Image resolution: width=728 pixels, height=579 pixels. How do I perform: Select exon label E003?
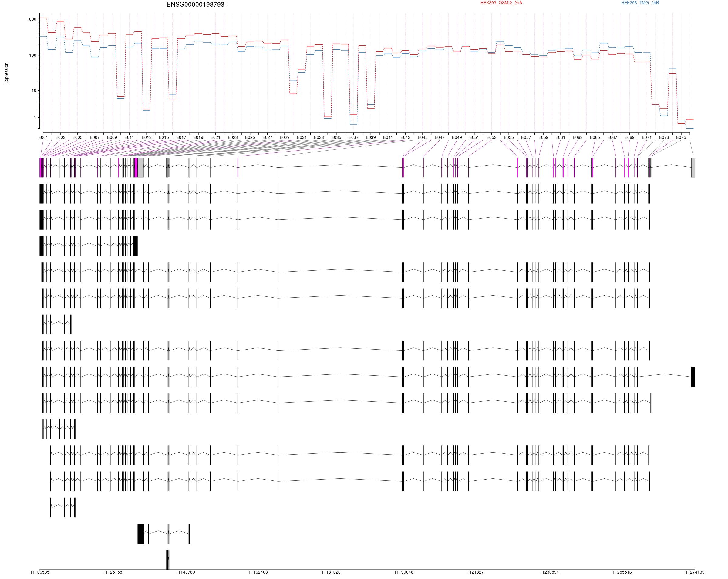coord(60,137)
